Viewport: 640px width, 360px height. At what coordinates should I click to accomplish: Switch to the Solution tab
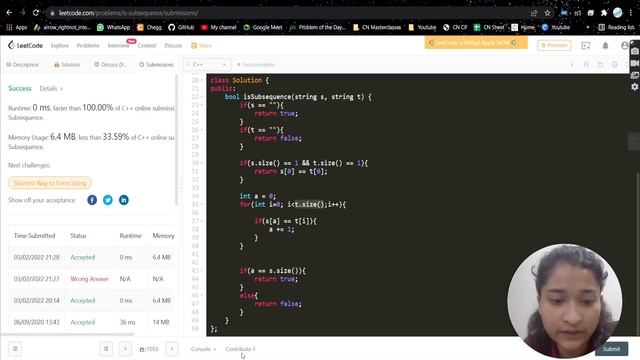[67, 64]
